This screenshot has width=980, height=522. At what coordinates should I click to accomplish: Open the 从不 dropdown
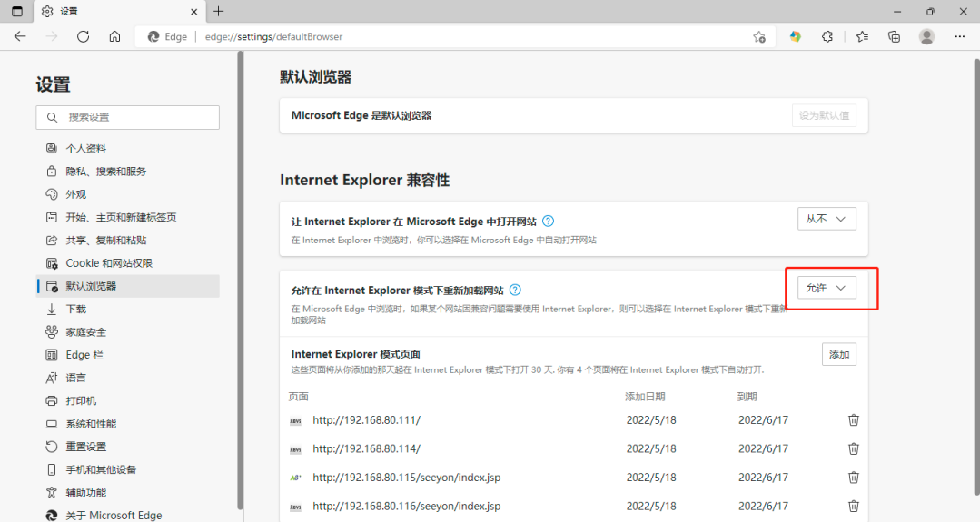(827, 219)
